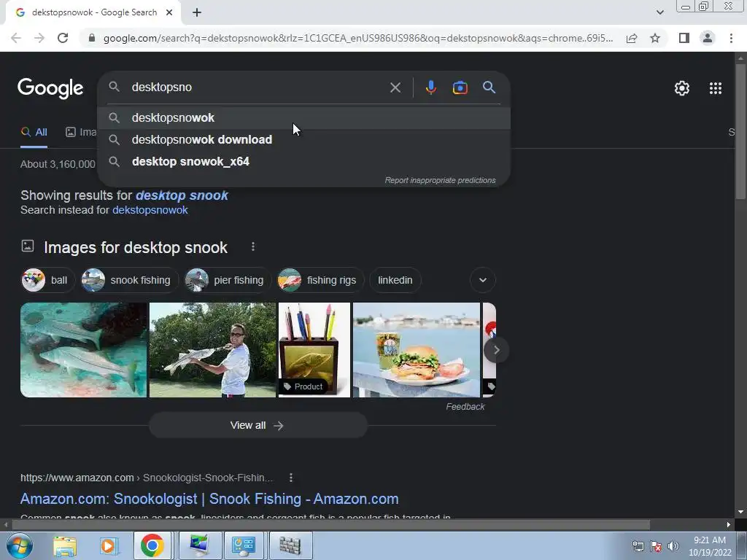Image resolution: width=747 pixels, height=560 pixels.
Task: Click the taskbar clock showing 9:21 AM
Action: point(709,546)
